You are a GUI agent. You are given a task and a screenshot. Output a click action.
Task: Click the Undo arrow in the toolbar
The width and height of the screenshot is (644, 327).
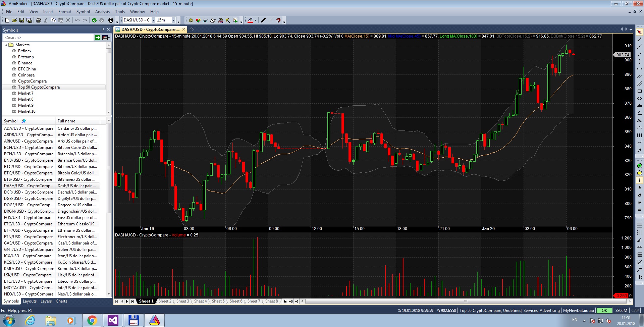coord(77,20)
